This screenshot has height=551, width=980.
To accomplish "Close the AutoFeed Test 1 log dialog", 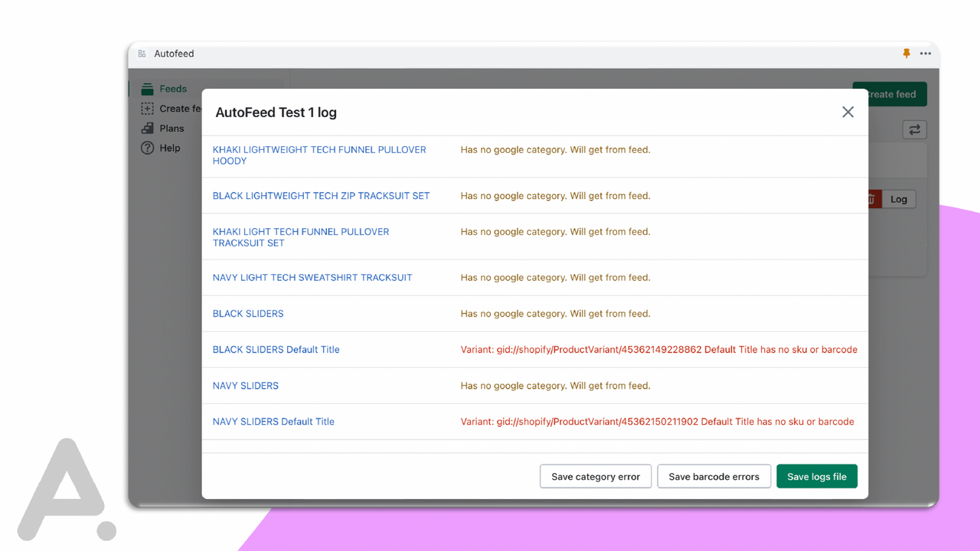I will (x=848, y=112).
